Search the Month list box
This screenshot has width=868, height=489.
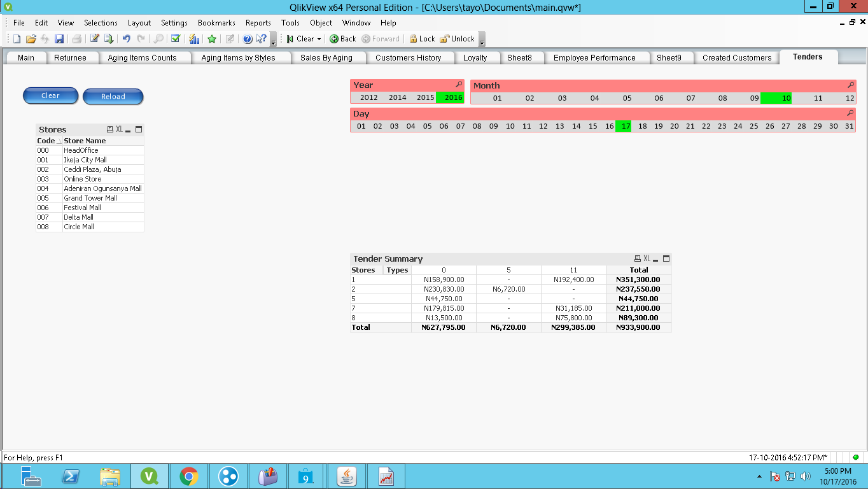tap(851, 85)
